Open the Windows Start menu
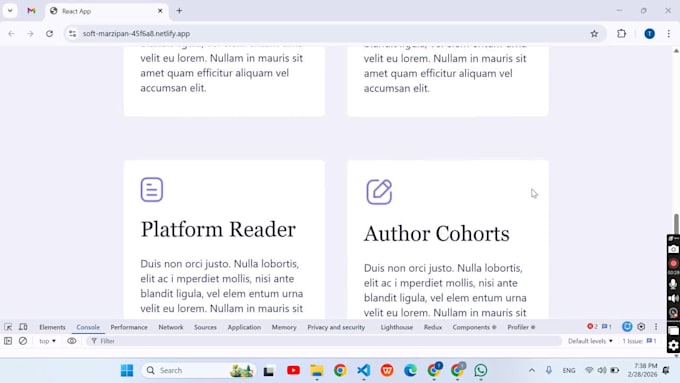This screenshot has height=383, width=680. [127, 370]
